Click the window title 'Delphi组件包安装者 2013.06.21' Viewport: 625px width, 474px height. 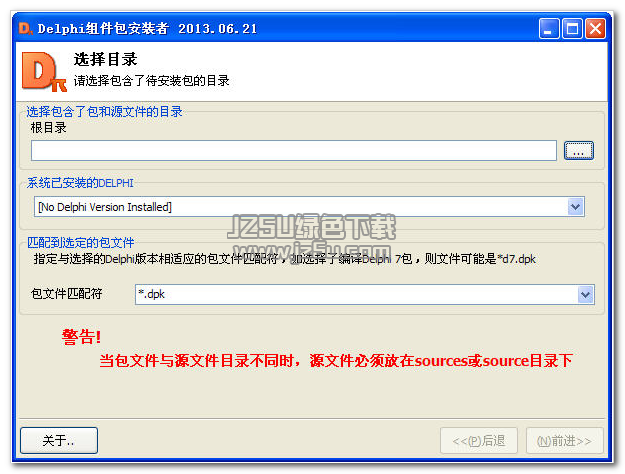[x=147, y=29]
